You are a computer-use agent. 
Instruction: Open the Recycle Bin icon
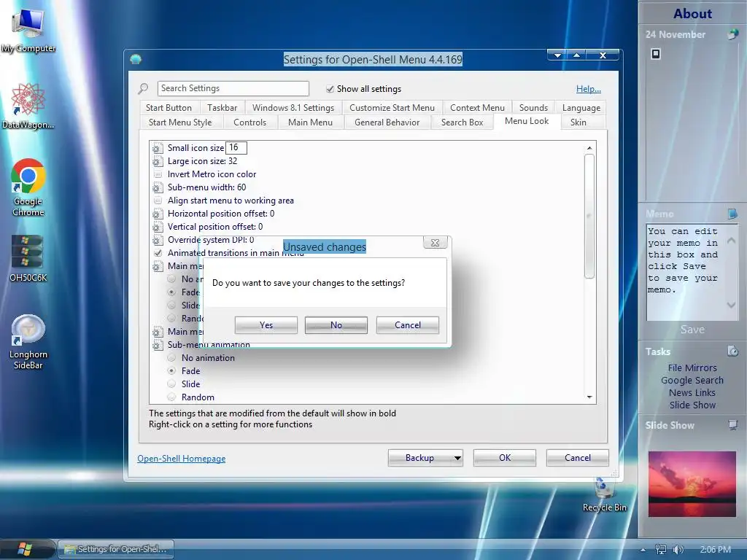pos(604,495)
